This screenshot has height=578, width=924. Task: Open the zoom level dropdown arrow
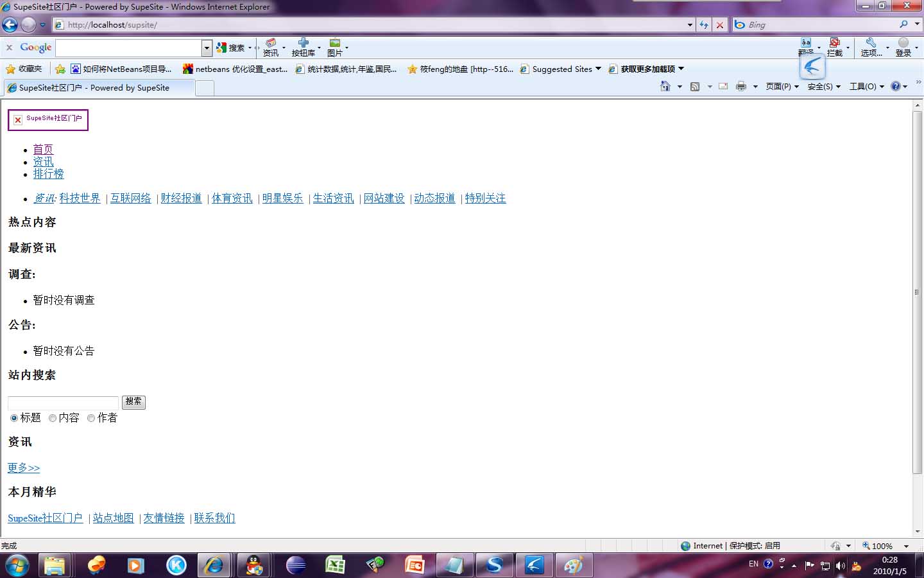click(x=906, y=546)
